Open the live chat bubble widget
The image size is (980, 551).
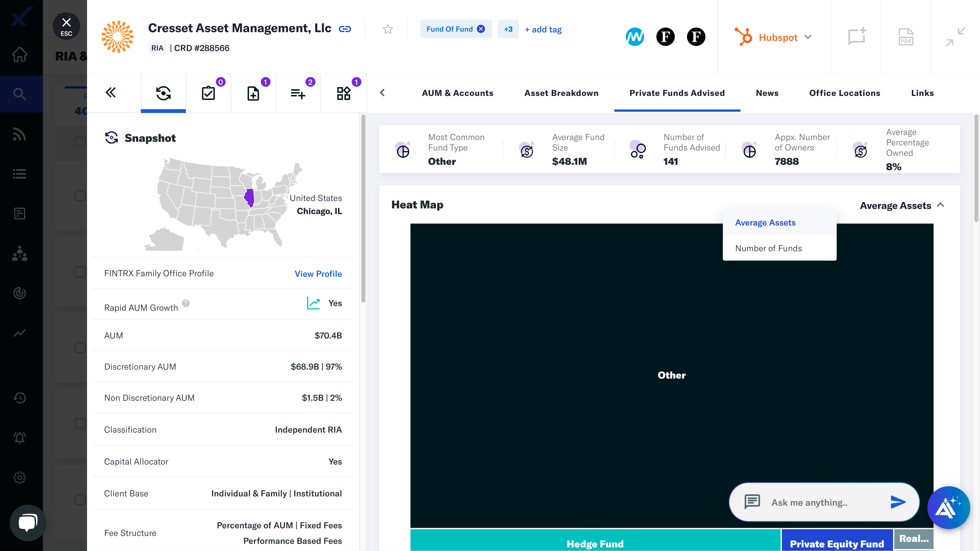tap(28, 522)
